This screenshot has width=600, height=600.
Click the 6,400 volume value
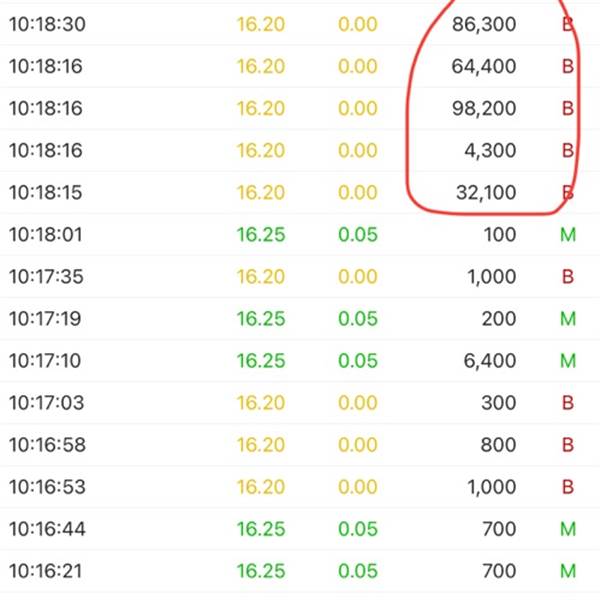coord(490,361)
